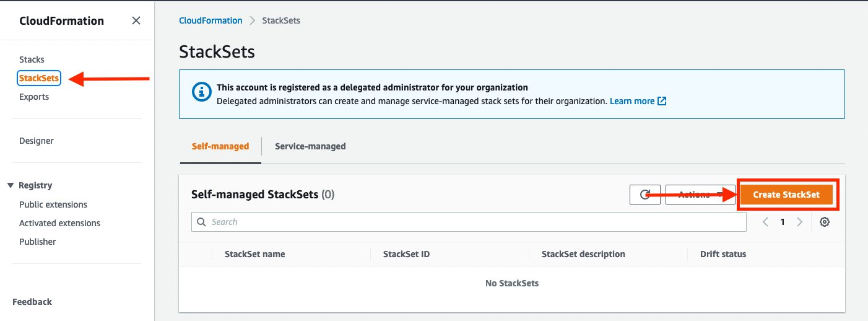Select the Self-managed tab
868x321 pixels.
220,146
